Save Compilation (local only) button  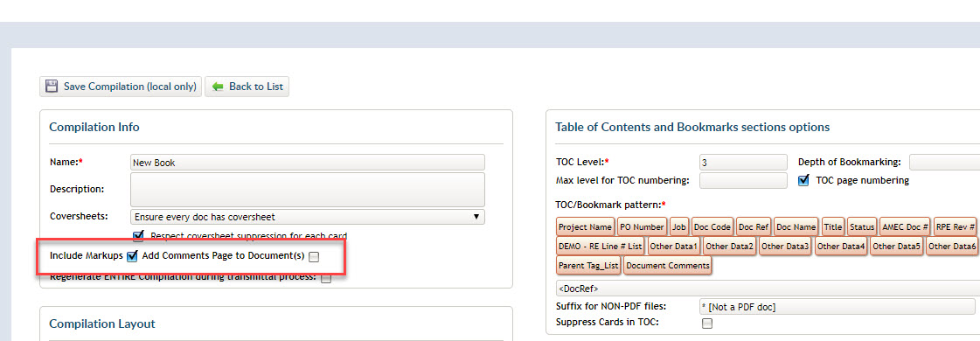pos(121,87)
